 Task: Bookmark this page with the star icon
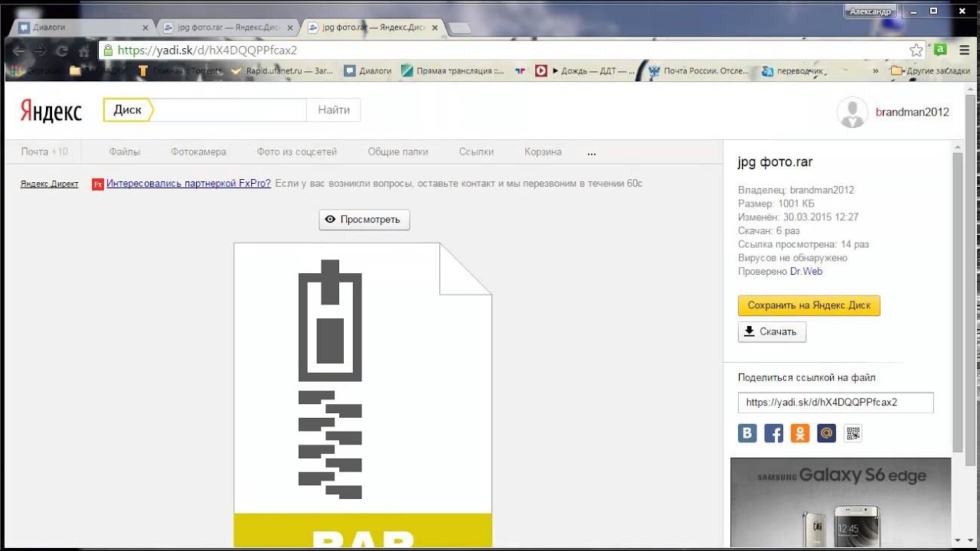tap(916, 51)
